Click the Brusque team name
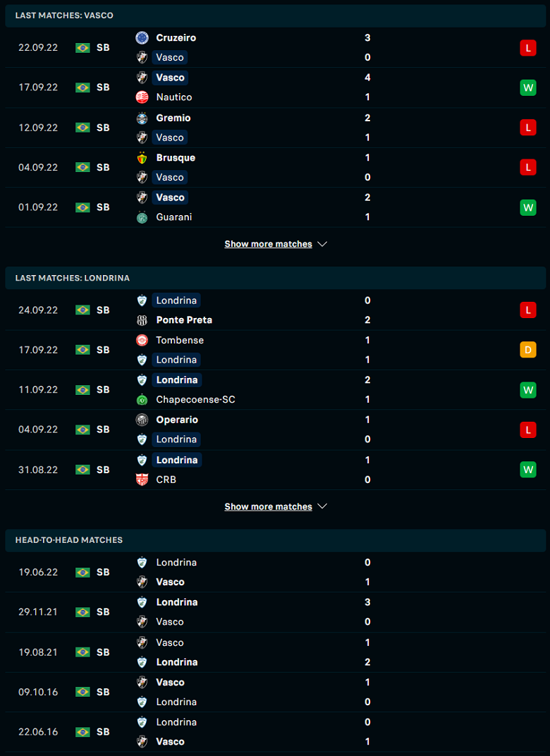Viewport: 550px width, 756px height. (x=176, y=158)
